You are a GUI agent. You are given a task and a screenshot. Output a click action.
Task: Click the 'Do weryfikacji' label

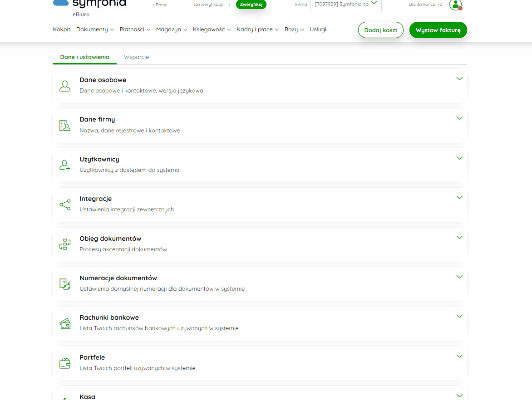click(208, 5)
